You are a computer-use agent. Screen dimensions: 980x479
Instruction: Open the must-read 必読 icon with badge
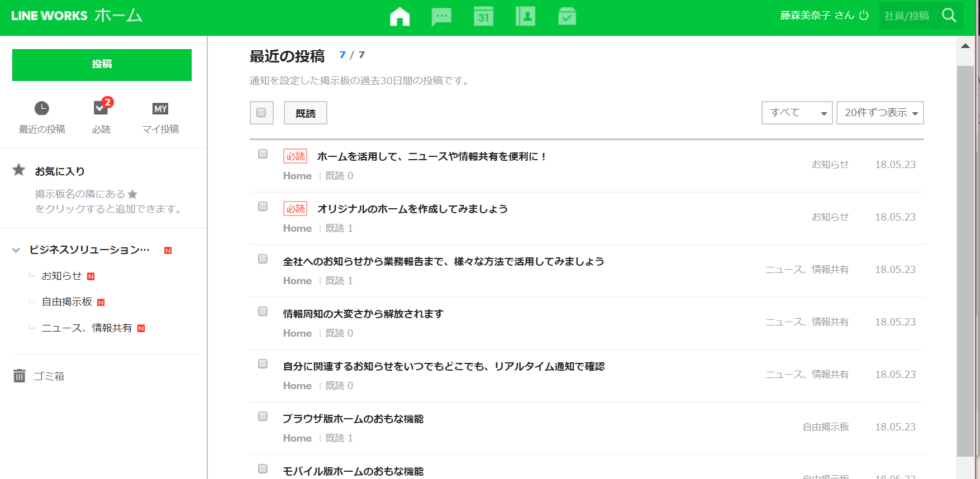tap(101, 108)
